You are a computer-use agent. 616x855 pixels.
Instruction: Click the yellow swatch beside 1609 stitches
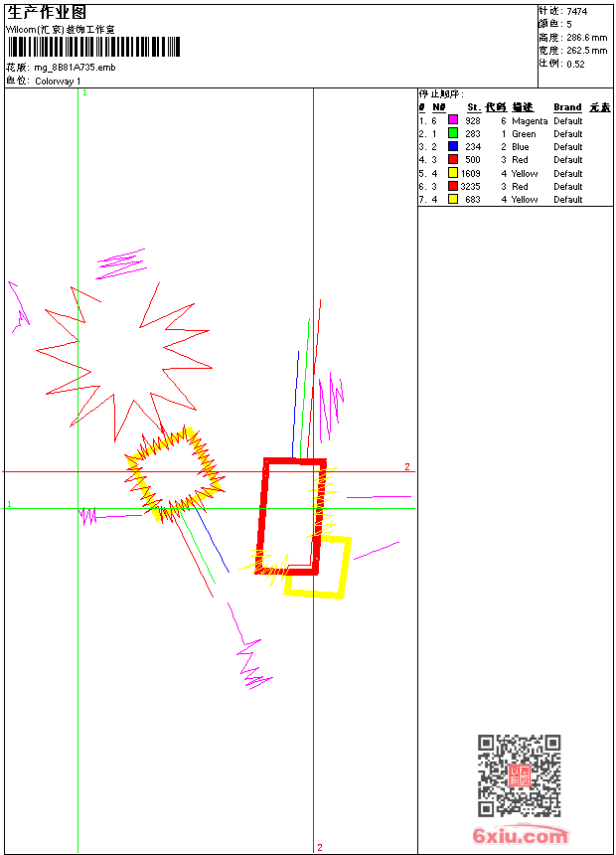452,173
